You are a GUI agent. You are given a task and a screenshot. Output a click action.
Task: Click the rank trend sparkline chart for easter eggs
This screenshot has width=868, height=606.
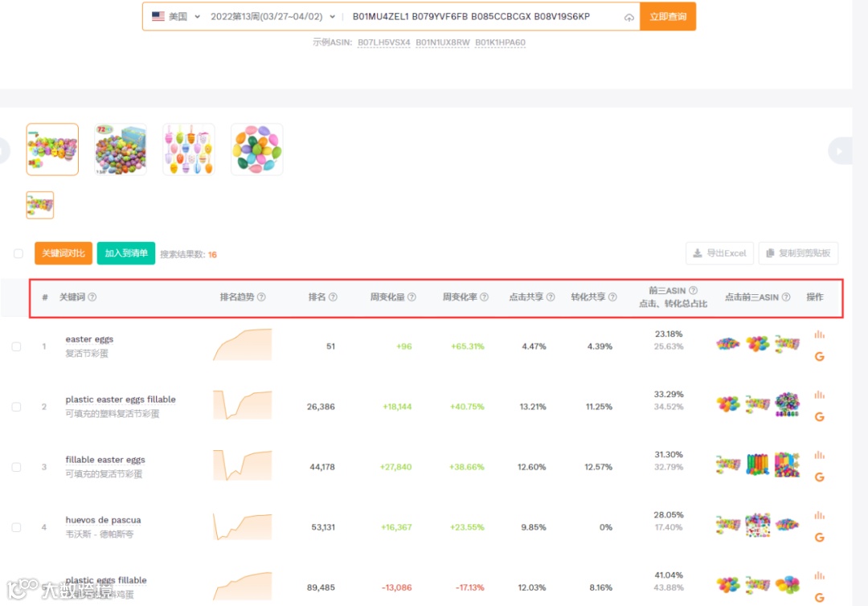(x=242, y=344)
